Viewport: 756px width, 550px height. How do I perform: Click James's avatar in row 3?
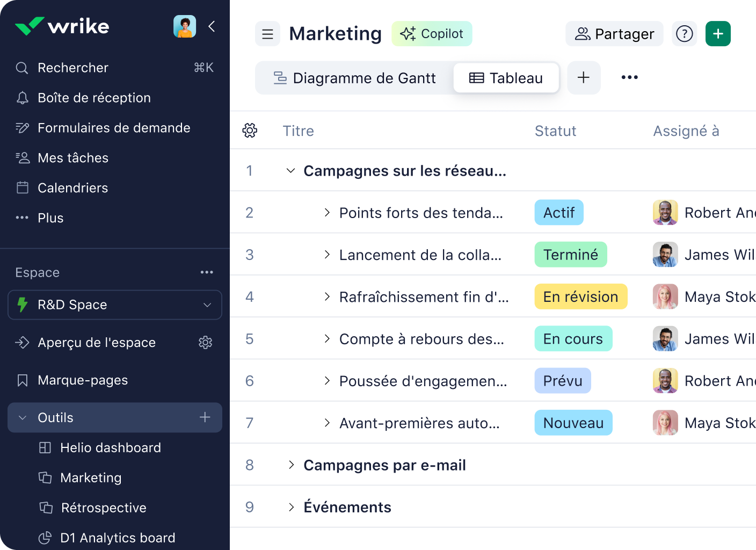[665, 255]
